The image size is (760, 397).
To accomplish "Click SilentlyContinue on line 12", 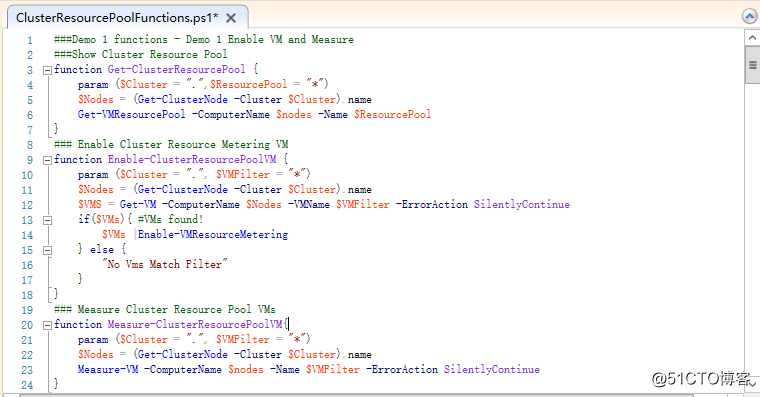I will pos(522,205).
